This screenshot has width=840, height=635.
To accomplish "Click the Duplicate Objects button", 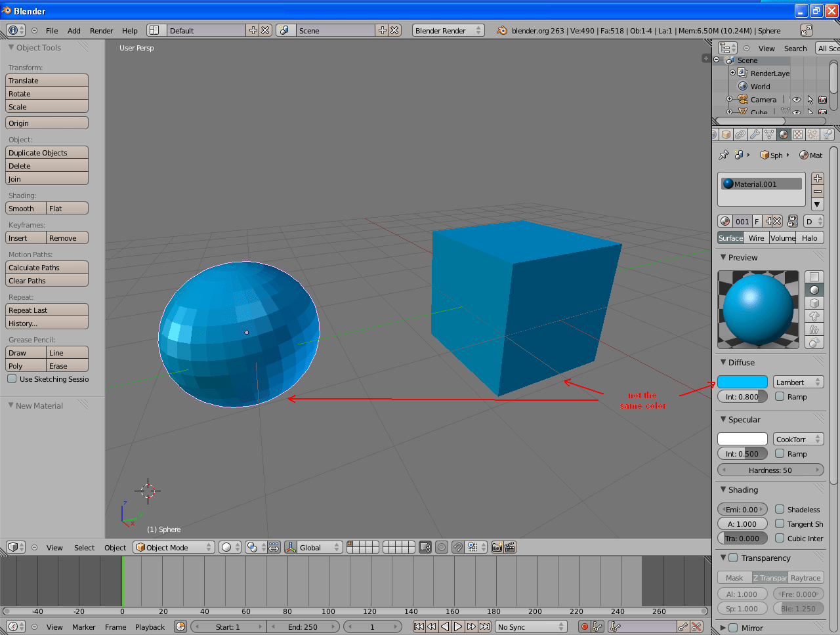I will click(x=47, y=152).
